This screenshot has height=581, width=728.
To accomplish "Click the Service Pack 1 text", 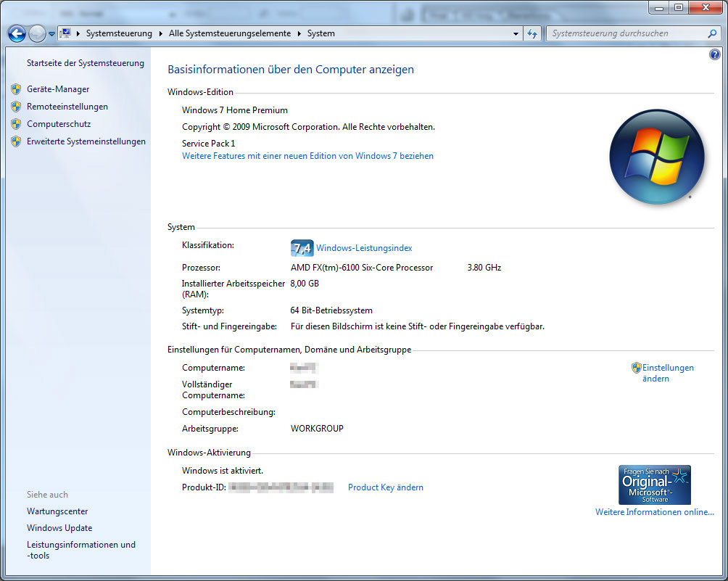I will coord(208,144).
